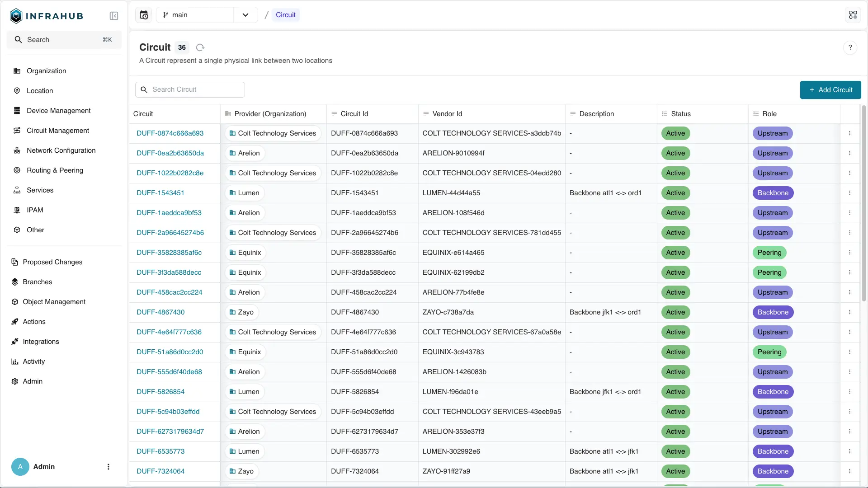Open row actions for DUFF-1022b0282c8e

(849, 173)
